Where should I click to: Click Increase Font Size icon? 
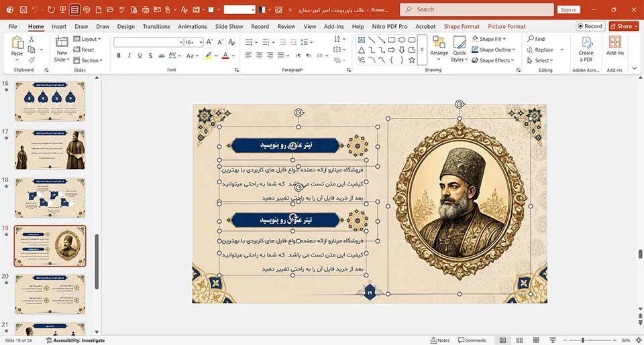point(209,42)
